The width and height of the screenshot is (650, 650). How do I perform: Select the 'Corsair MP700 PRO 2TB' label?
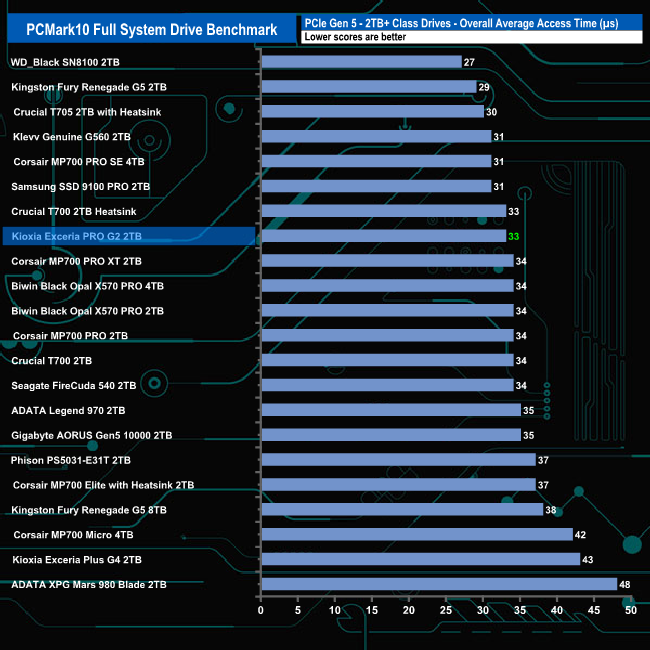pyautogui.click(x=70, y=336)
